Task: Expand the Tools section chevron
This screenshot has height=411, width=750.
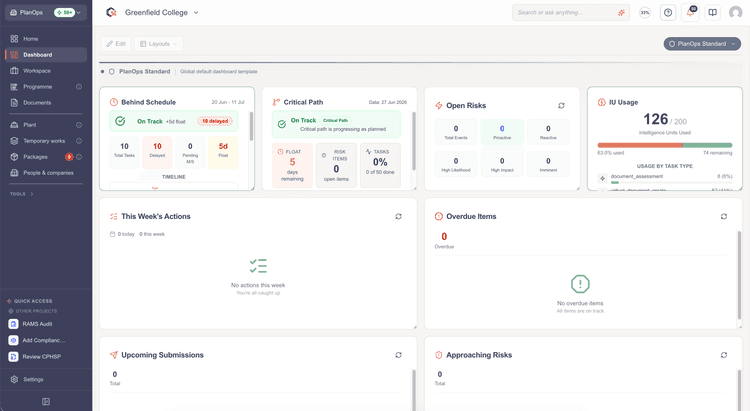Action: click(x=32, y=194)
